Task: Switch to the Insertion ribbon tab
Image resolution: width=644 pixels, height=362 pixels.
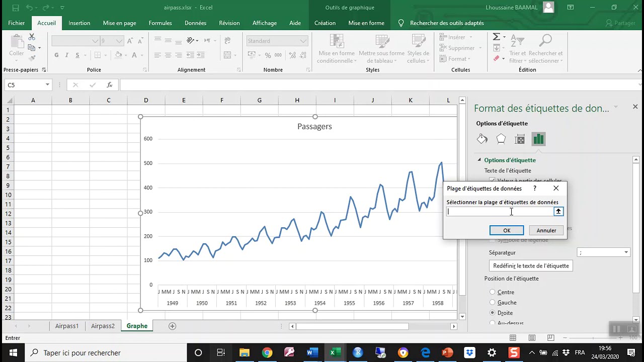Action: 79,23
